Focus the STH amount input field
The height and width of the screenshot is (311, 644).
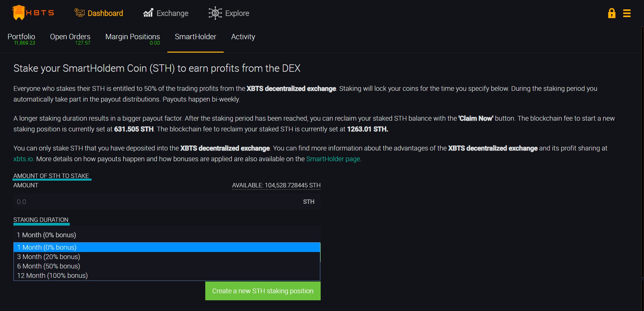coord(167,202)
